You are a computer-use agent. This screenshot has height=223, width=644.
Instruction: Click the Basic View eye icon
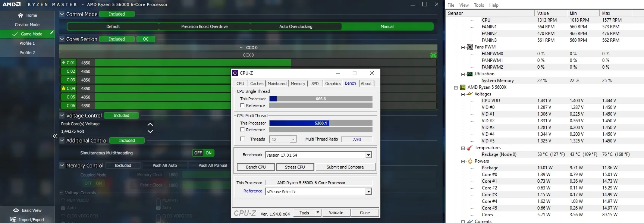click(x=16, y=210)
